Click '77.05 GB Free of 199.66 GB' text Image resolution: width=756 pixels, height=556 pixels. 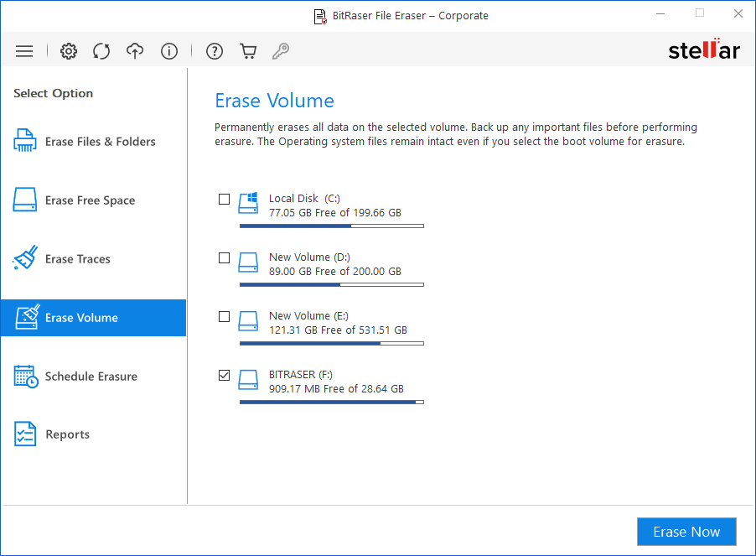coord(335,213)
